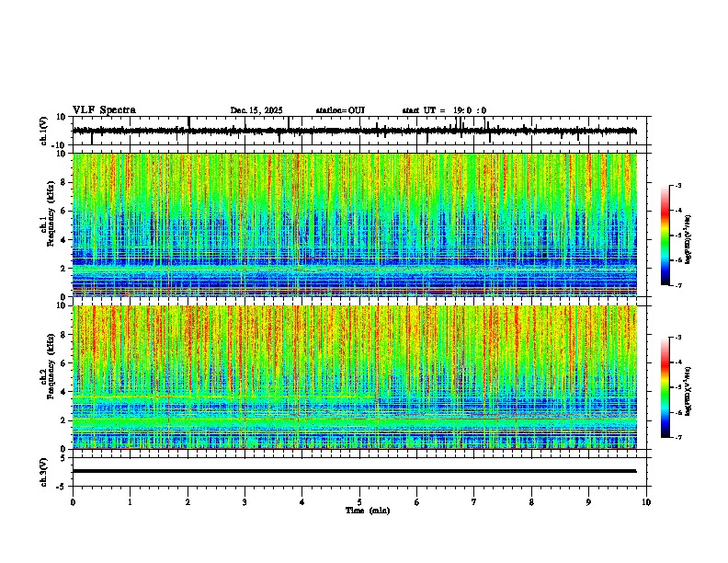Click the thick black ch.3 voltage trace
The height and width of the screenshot is (563, 728).
(355, 471)
